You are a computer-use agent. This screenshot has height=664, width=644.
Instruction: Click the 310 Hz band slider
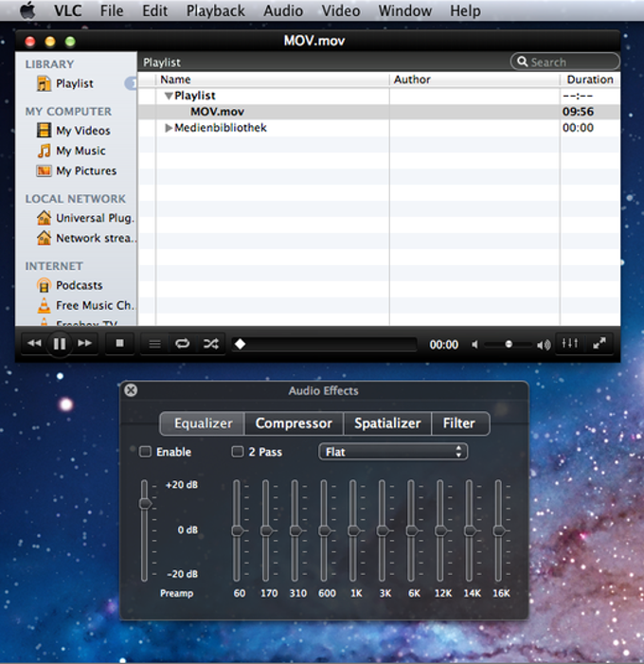pos(295,530)
